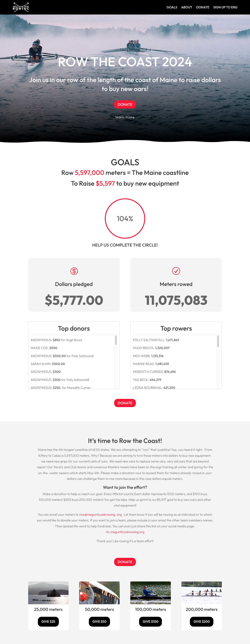
Task: Click the dollar sign icon above Dollars pledged
Action: (x=74, y=271)
